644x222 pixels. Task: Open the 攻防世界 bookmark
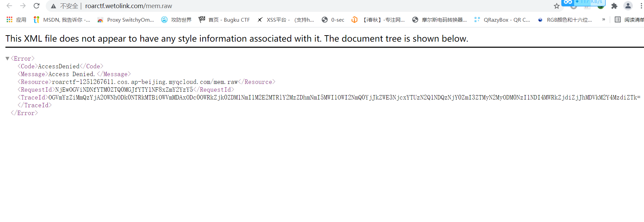[176, 20]
